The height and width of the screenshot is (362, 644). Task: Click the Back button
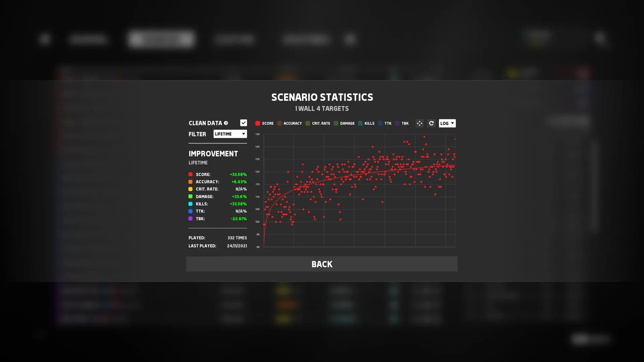(322, 264)
